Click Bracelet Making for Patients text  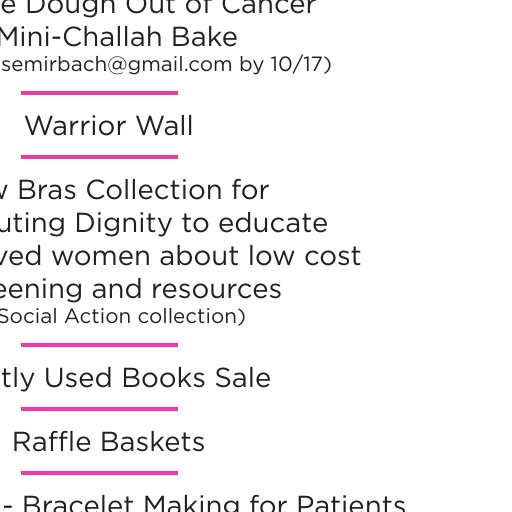point(214,504)
